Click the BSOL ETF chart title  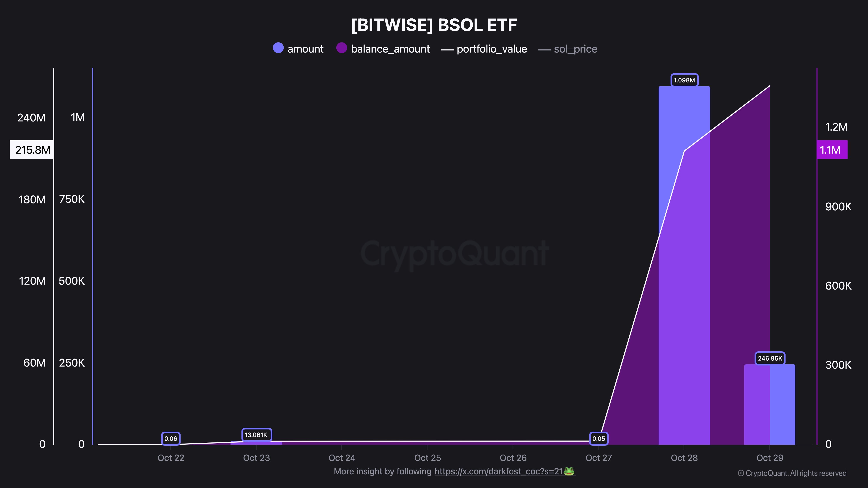coord(434,25)
